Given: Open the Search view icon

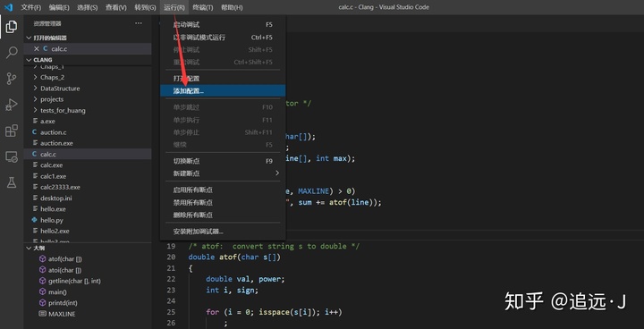Looking at the screenshot, I should point(12,53).
